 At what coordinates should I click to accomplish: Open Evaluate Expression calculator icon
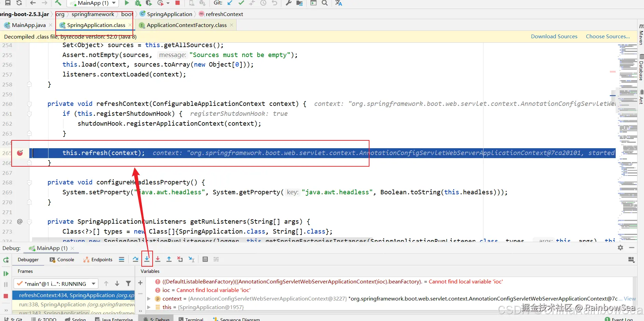click(205, 260)
